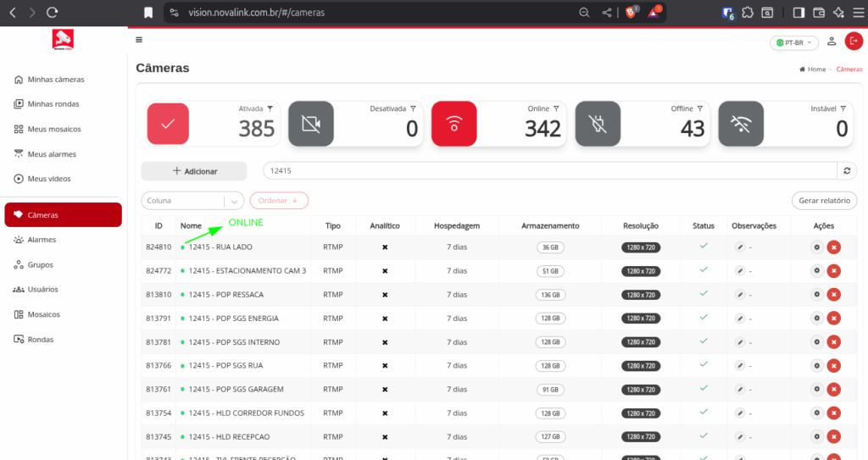Viewport: 868px width, 460px height.
Task: Click Gerar relatório button
Action: pyautogui.click(x=824, y=201)
